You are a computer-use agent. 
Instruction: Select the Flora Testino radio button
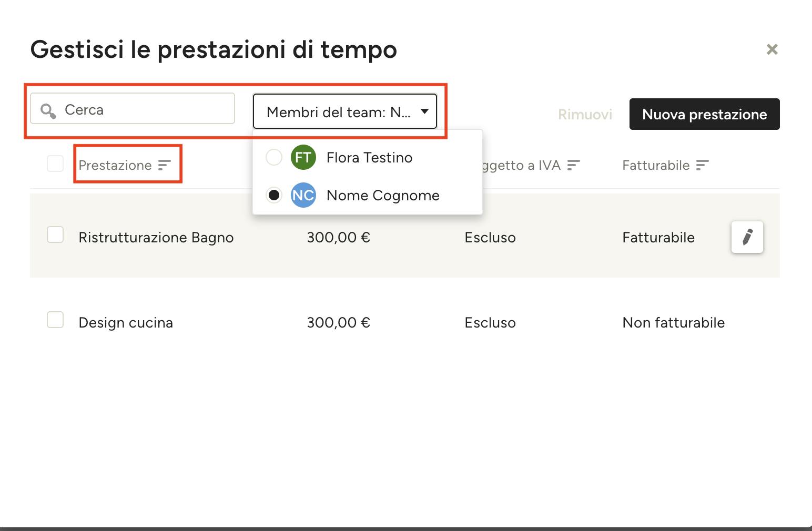[x=274, y=157]
